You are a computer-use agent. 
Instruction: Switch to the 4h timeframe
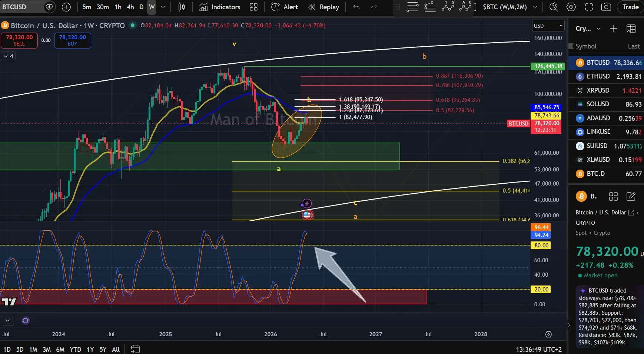[x=130, y=7]
